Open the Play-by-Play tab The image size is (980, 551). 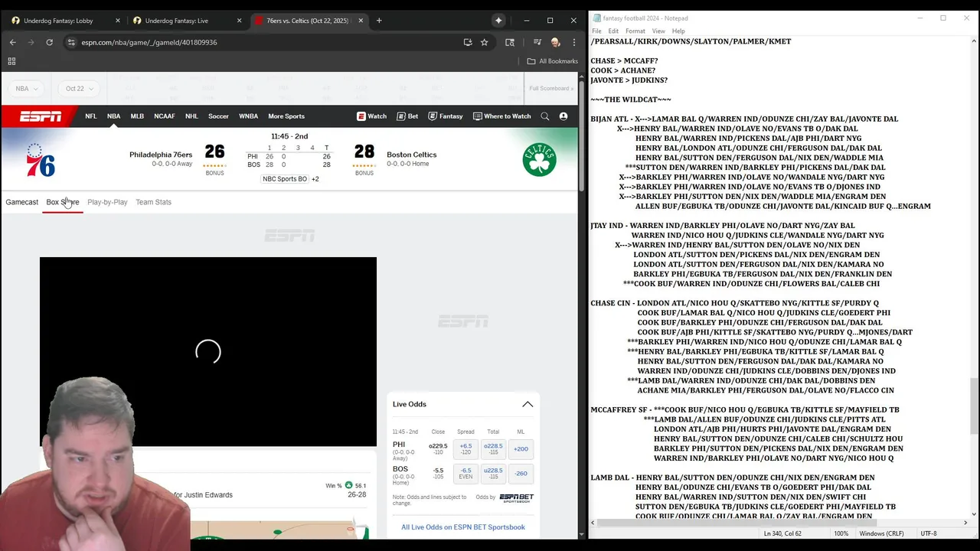[x=107, y=202]
